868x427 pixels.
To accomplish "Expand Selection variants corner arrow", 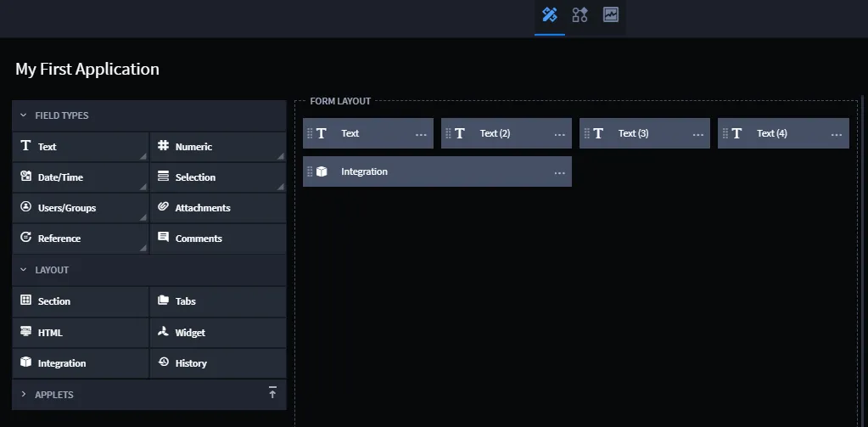I will [x=281, y=188].
